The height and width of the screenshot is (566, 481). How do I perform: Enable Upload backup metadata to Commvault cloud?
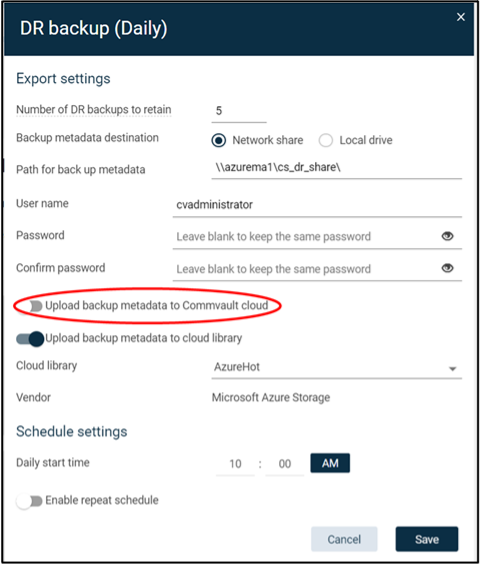[x=32, y=306]
